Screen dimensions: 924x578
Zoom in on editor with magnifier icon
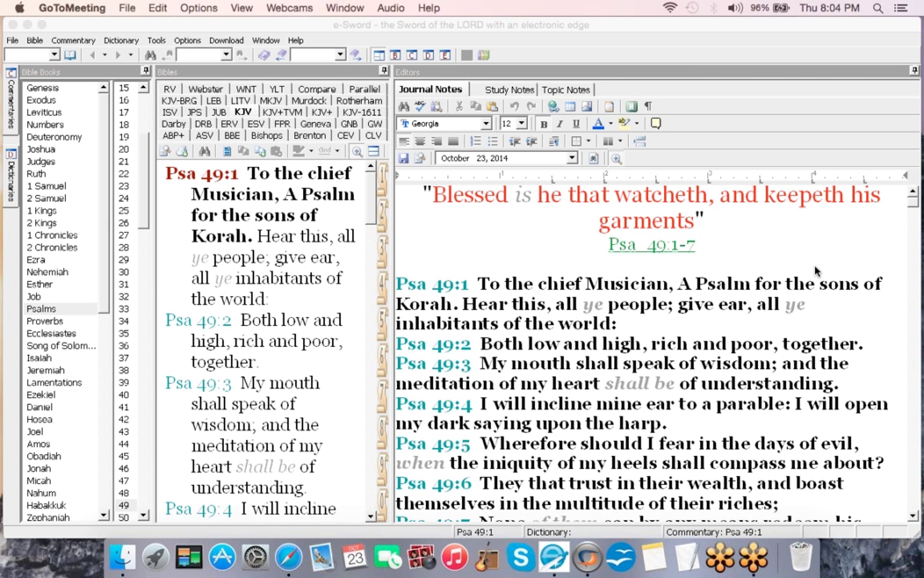[616, 158]
